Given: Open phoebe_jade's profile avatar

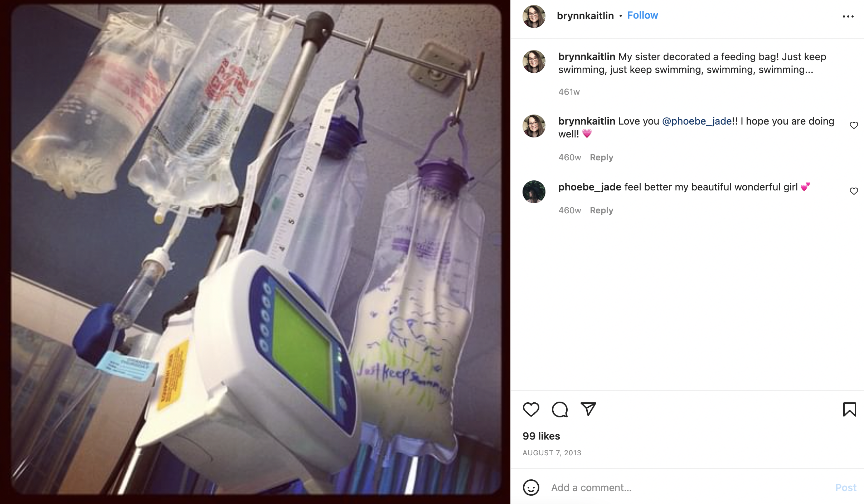Looking at the screenshot, I should [x=534, y=192].
